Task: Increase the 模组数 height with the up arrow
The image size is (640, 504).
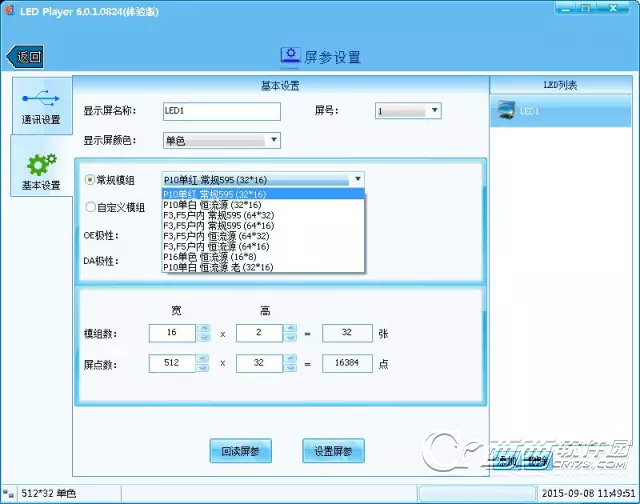Action: (290, 328)
